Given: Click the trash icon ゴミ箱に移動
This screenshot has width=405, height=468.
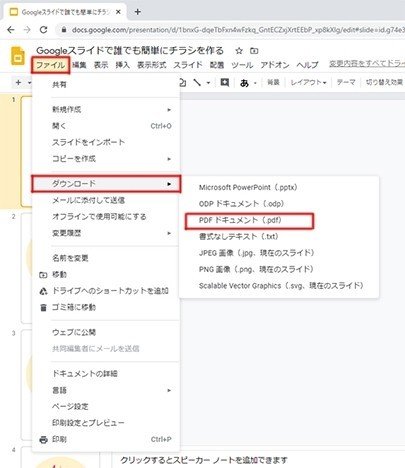Looking at the screenshot, I should (x=106, y=307).
